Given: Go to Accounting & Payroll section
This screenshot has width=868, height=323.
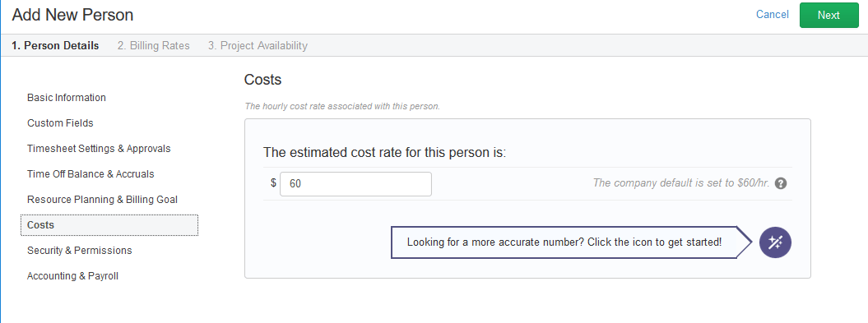Looking at the screenshot, I should (72, 275).
